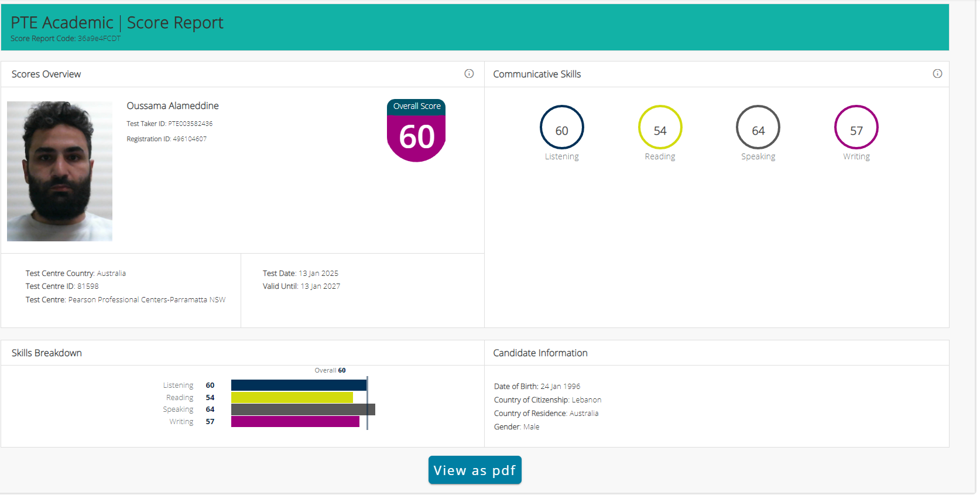Click Test Centre Country Australia
The width and height of the screenshot is (980, 495).
76,274
